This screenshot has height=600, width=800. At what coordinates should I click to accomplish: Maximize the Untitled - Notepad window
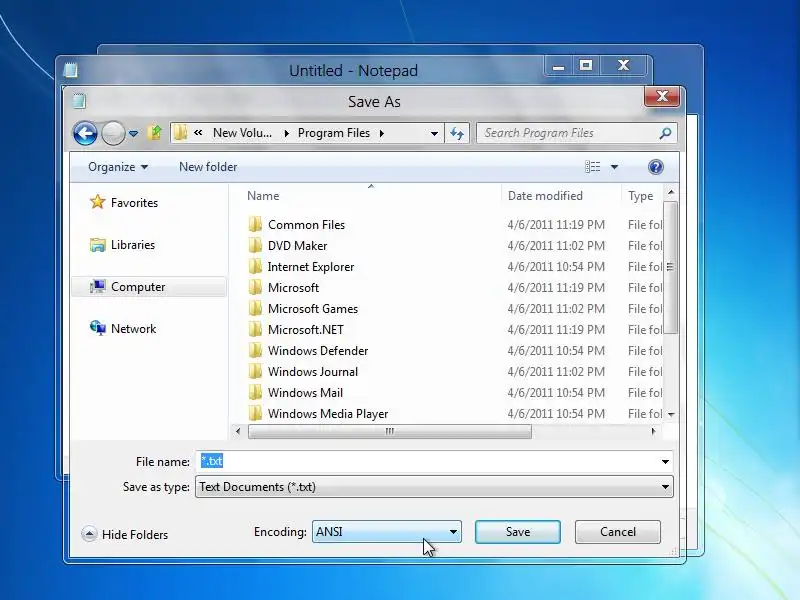coord(586,66)
